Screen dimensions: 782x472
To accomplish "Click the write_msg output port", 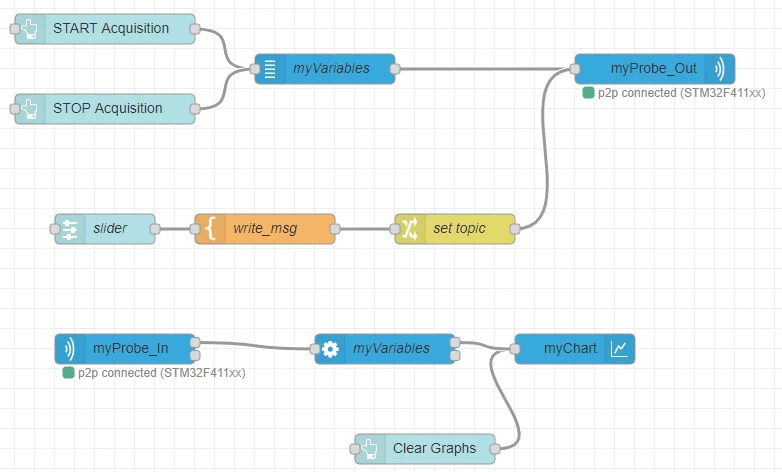I will (x=335, y=229).
